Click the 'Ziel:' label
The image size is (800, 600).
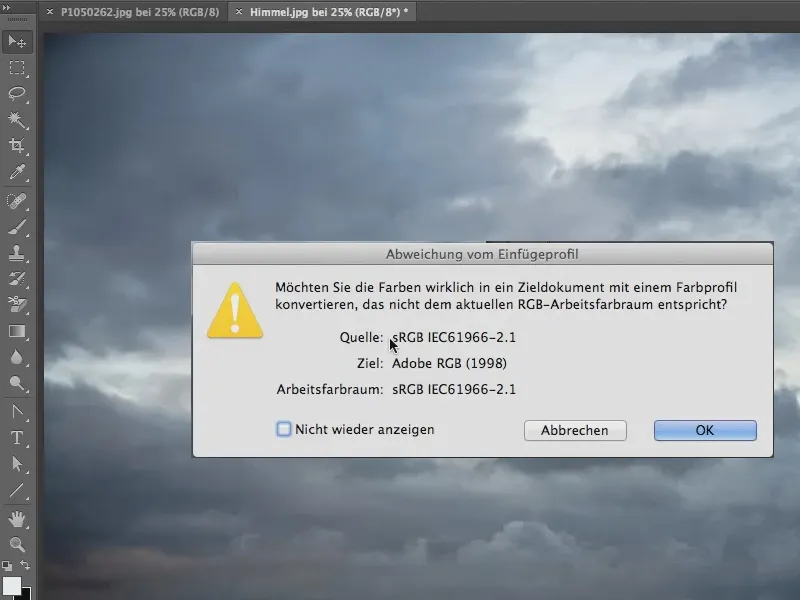370,363
